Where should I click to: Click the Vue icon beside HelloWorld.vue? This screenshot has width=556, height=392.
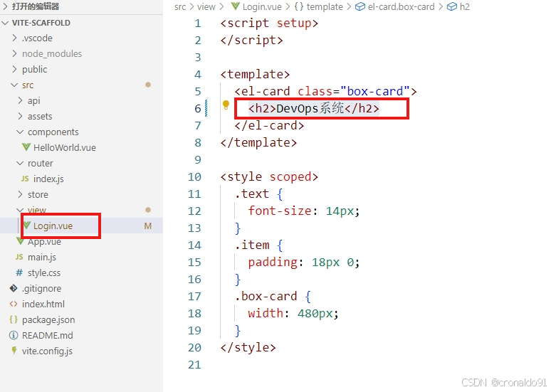[x=26, y=147]
